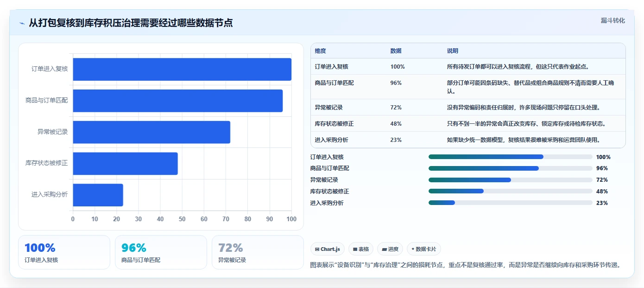Click the 23% progress bar for 进入采购分析
Image resolution: width=644 pixels, height=288 pixels.
511,203
